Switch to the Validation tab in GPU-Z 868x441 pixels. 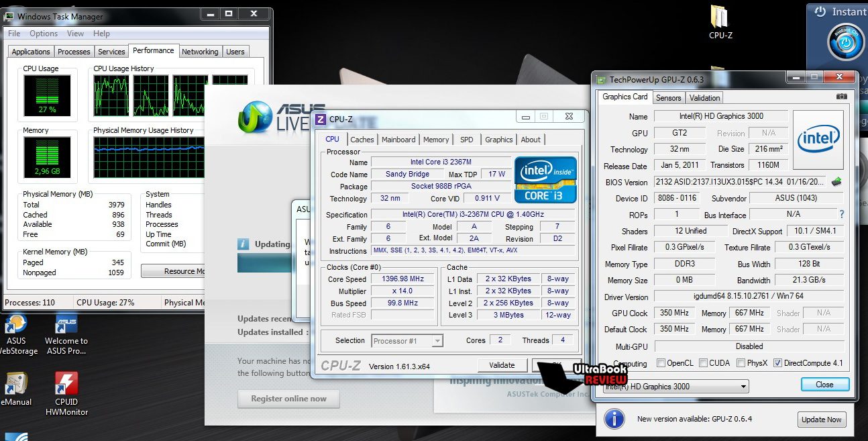705,98
